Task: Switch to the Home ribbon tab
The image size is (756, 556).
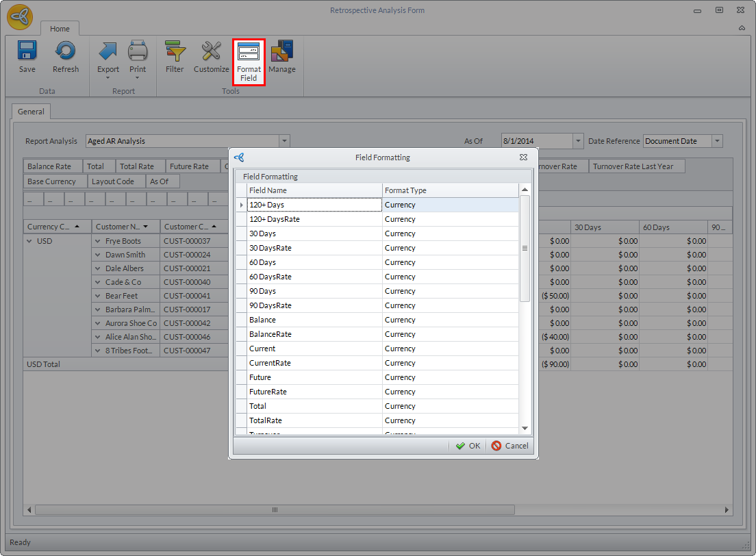Action: [60, 29]
